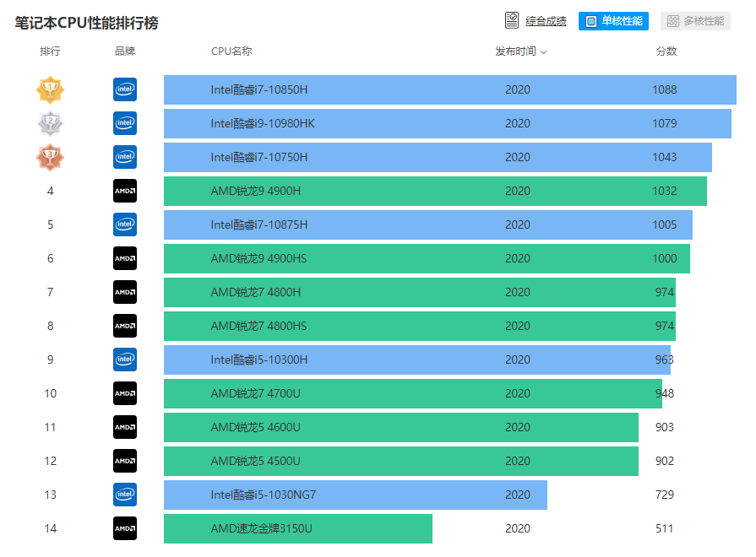The width and height of the screenshot is (756, 557).
Task: Click AMD logo beside 锐龙5 4600U
Action: (125, 427)
